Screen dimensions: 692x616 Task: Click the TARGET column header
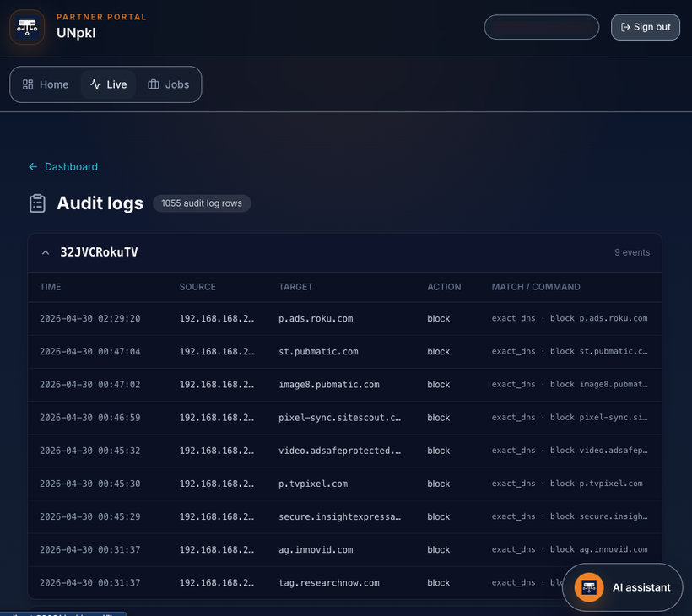[x=295, y=287]
